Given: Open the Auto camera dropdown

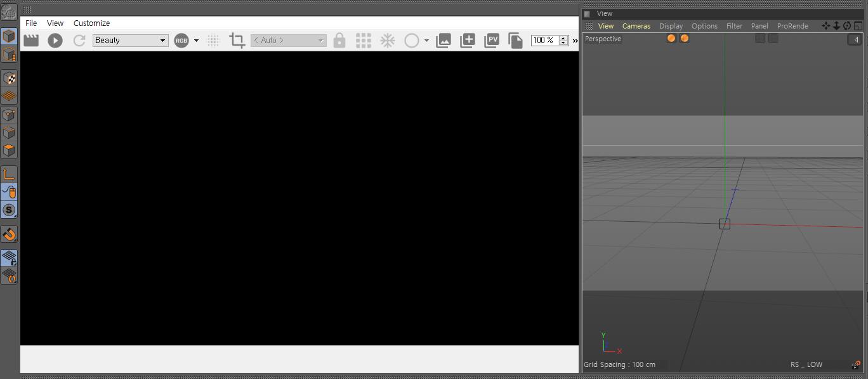Looking at the screenshot, I should 289,41.
